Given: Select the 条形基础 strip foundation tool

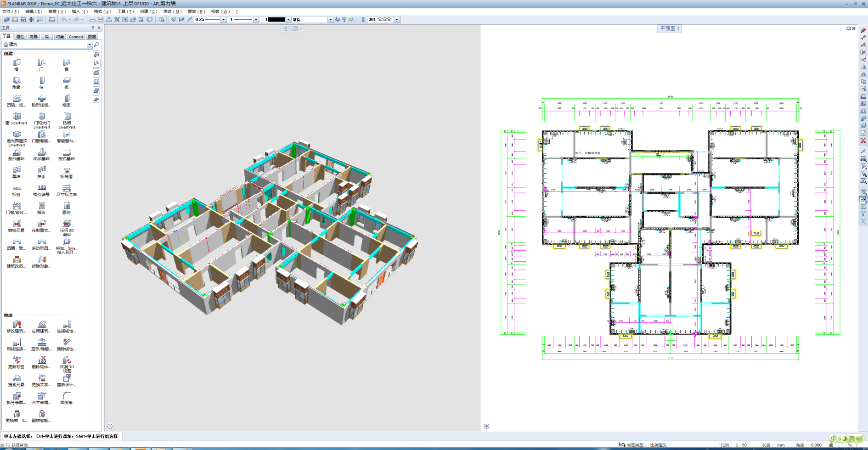Looking at the screenshot, I should [x=17, y=154].
